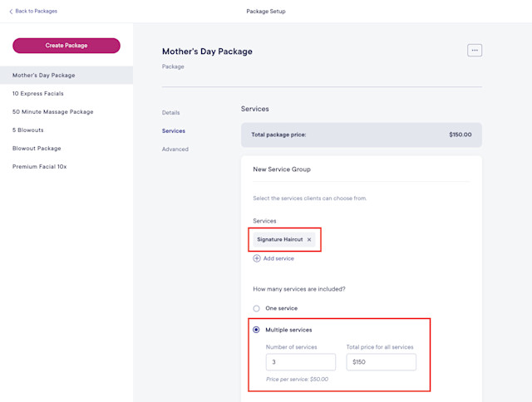532x402 pixels.
Task: Open 10 Express Facials package
Action: click(38, 94)
